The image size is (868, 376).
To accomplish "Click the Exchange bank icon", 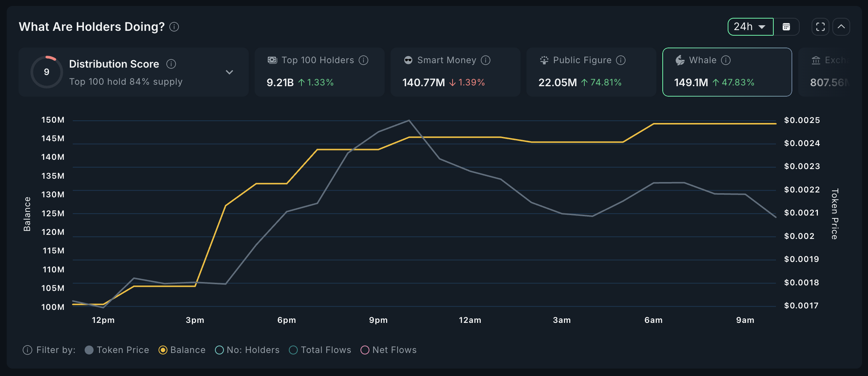I will click(x=815, y=60).
